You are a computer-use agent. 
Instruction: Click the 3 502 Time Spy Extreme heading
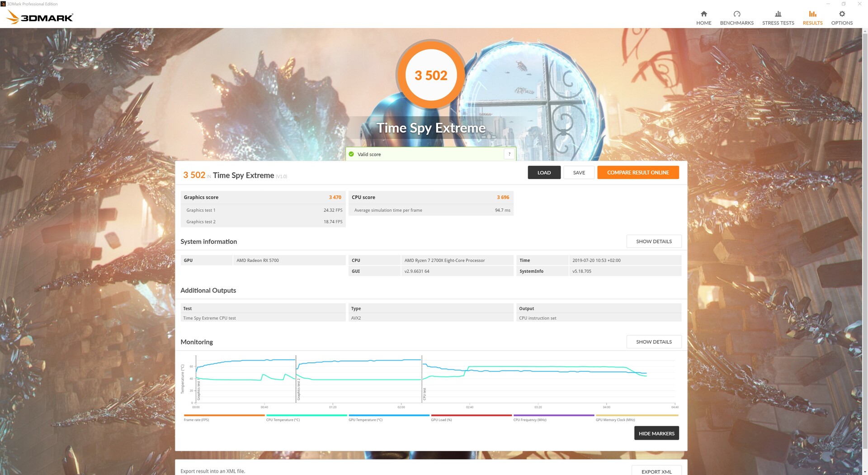tap(235, 175)
